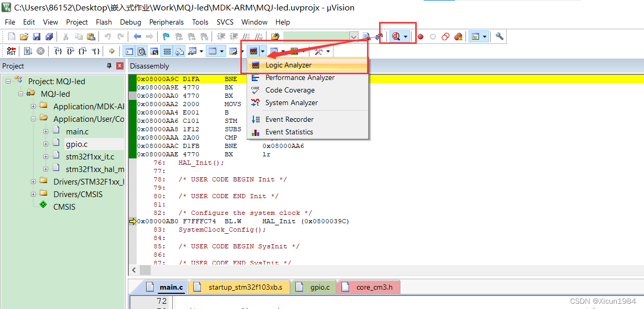The height and width of the screenshot is (309, 644).
Task: Select Event Statistics menu entry
Action: [x=308, y=132]
